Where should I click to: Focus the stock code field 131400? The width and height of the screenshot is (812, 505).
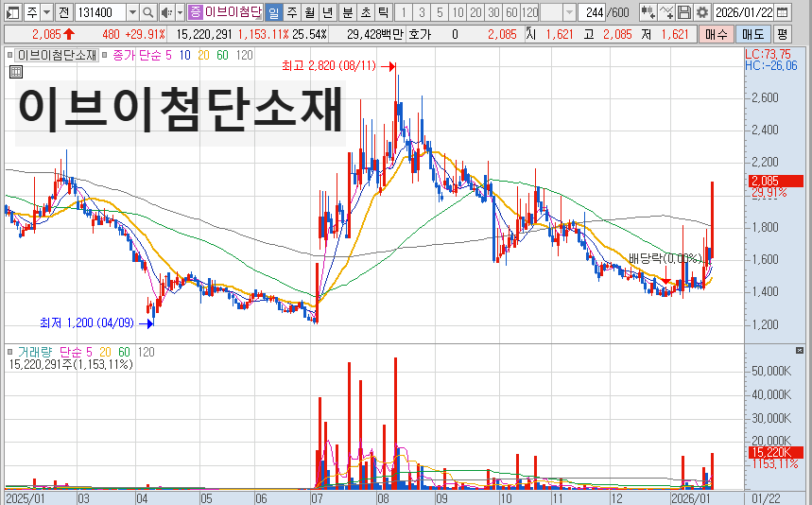(x=100, y=12)
